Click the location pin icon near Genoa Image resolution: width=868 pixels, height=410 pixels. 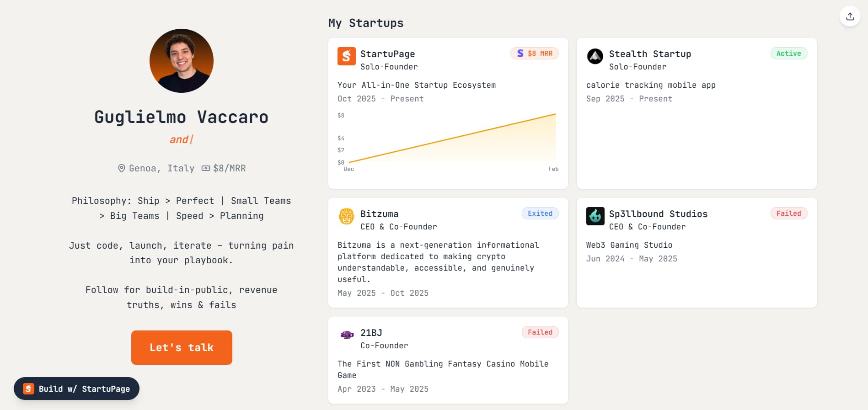click(122, 168)
